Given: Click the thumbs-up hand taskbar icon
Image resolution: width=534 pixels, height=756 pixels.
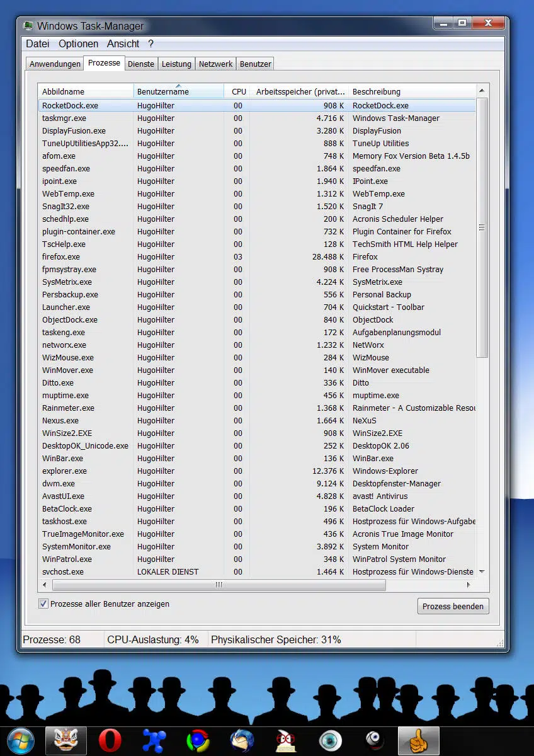Looking at the screenshot, I should (418, 740).
